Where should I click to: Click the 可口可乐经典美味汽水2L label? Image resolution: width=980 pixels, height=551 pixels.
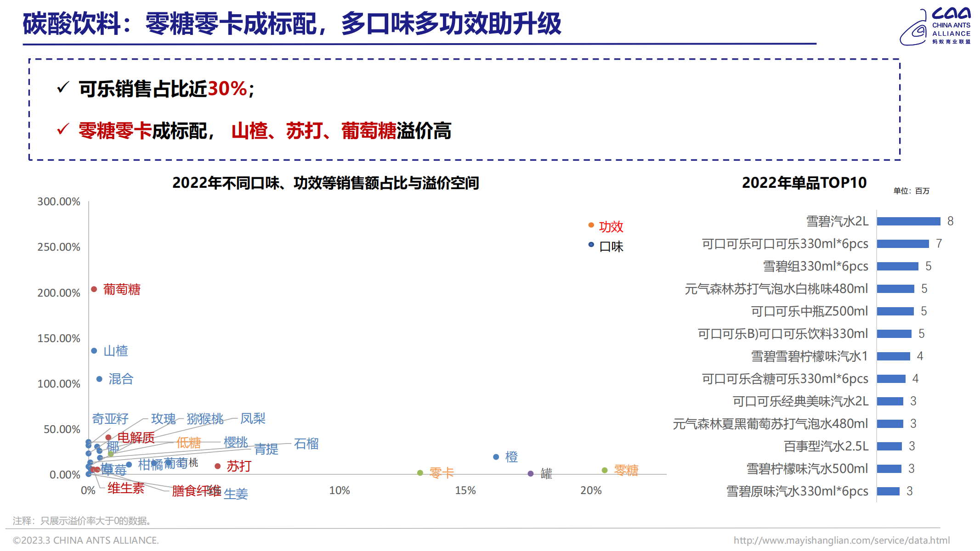[x=800, y=401]
